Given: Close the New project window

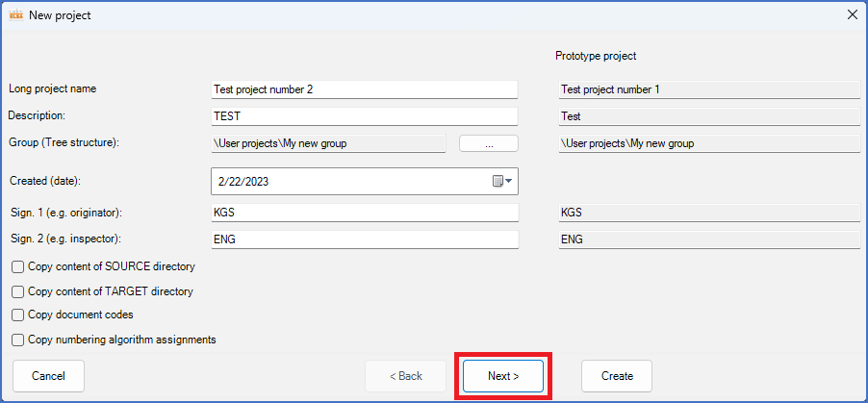Looking at the screenshot, I should 852,14.
